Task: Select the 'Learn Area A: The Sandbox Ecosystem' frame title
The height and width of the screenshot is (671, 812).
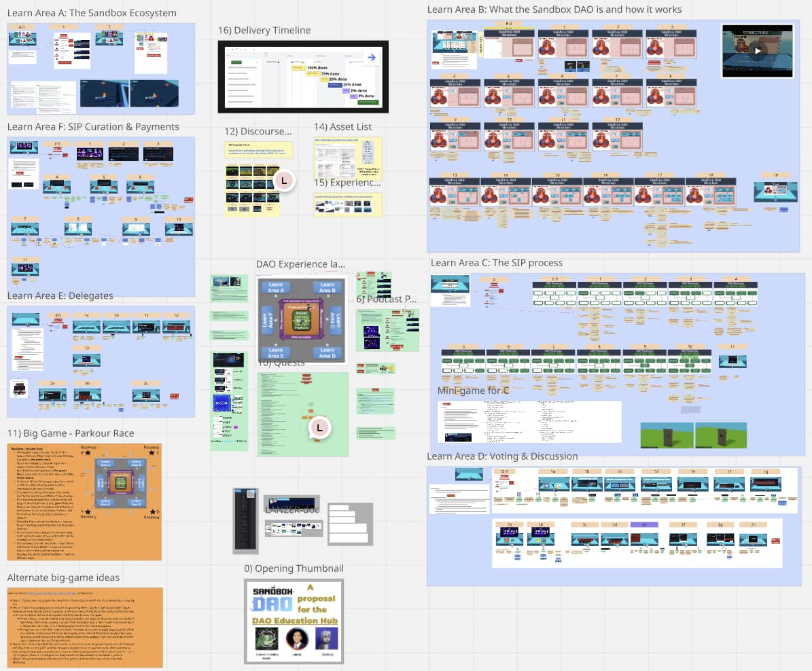Action: pos(92,13)
